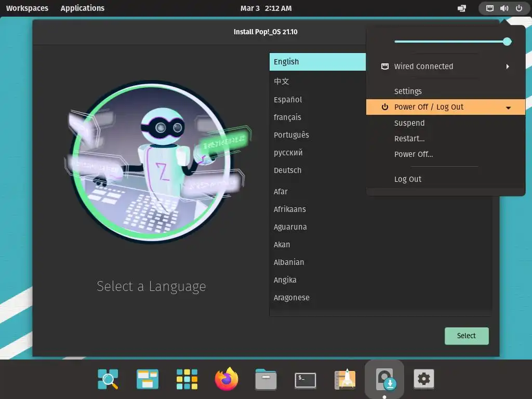Click the power icon in top bar
Screen dimensions: 532x399
pos(519,8)
